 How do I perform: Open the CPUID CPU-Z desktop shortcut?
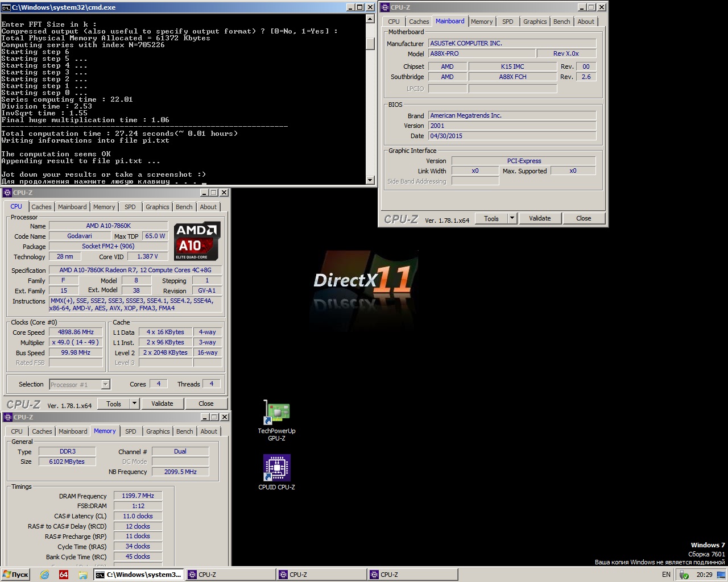(x=276, y=472)
